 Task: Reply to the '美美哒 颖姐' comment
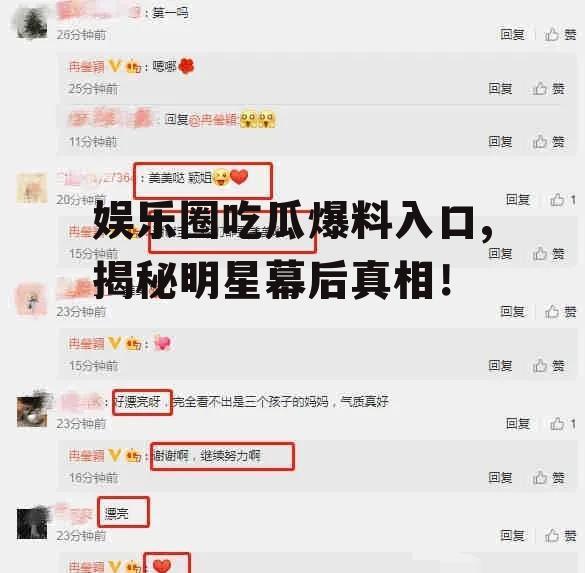coord(518,200)
